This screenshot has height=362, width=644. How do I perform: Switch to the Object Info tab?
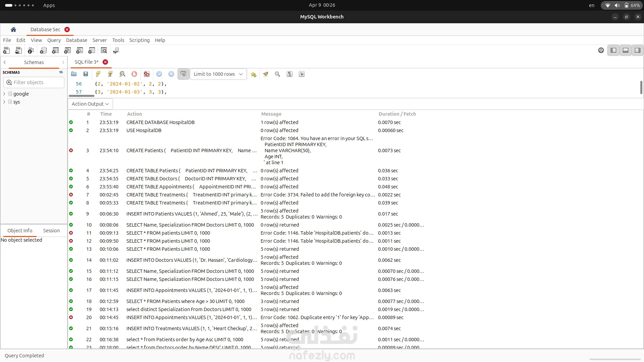pyautogui.click(x=20, y=231)
